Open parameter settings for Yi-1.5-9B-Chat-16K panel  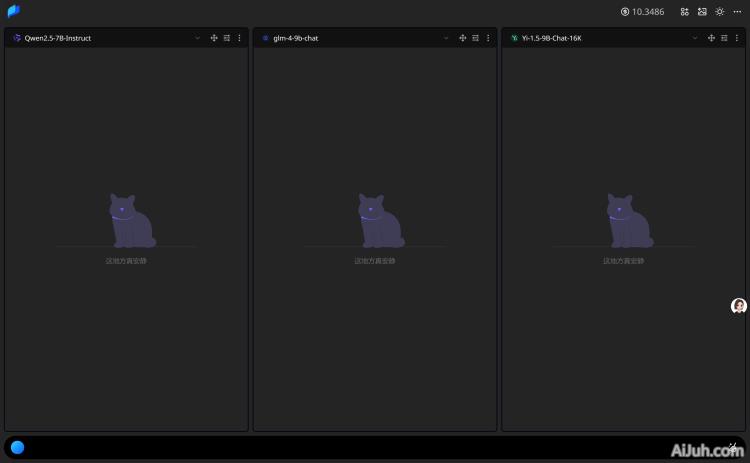point(724,38)
